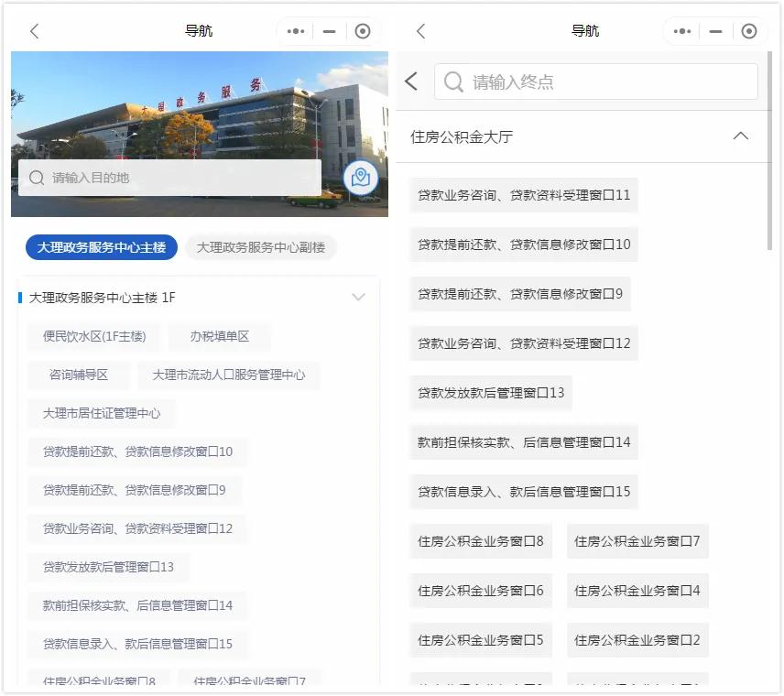This screenshot has width=784, height=696.
Task: Open the three-dot menu in right panel
Action: 682,31
